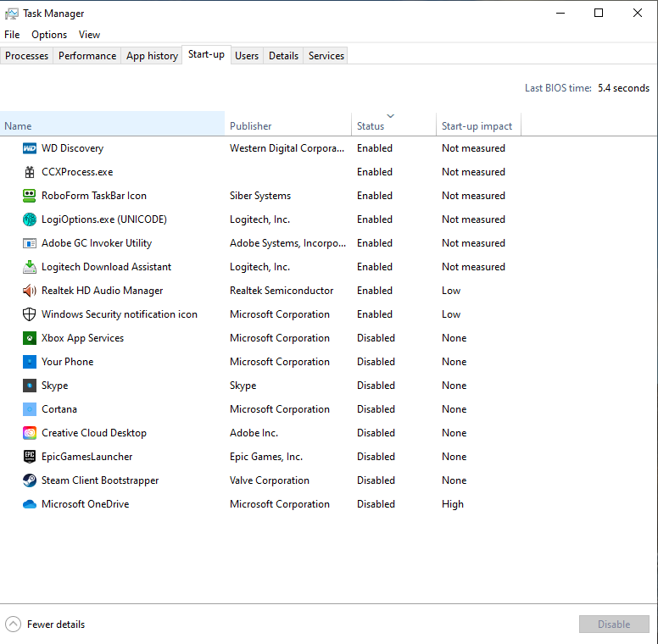The image size is (658, 644).
Task: Click the Realtek HD Audio Manager speaker icon
Action: pyautogui.click(x=30, y=291)
